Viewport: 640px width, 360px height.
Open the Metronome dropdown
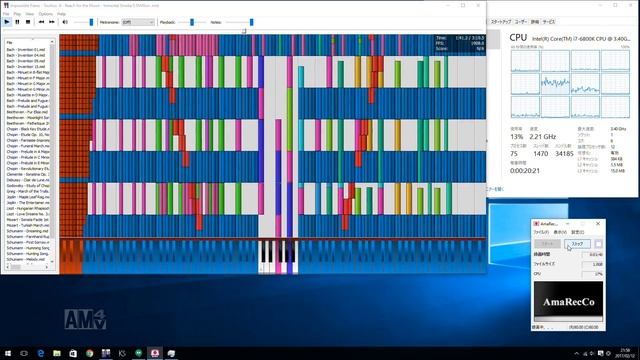pos(138,22)
